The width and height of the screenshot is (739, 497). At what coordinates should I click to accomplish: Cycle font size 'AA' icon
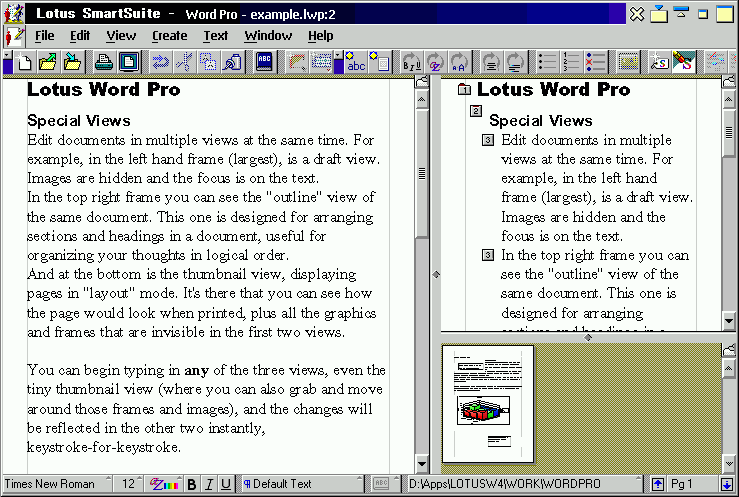click(459, 62)
